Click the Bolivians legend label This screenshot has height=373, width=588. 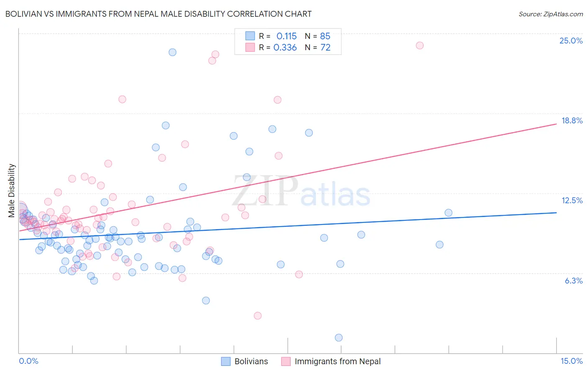251,361
